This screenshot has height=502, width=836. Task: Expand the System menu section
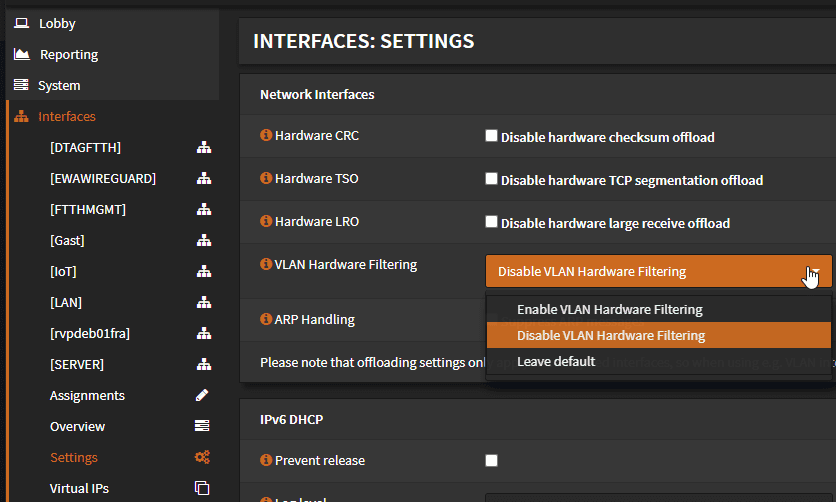pyautogui.click(x=59, y=86)
